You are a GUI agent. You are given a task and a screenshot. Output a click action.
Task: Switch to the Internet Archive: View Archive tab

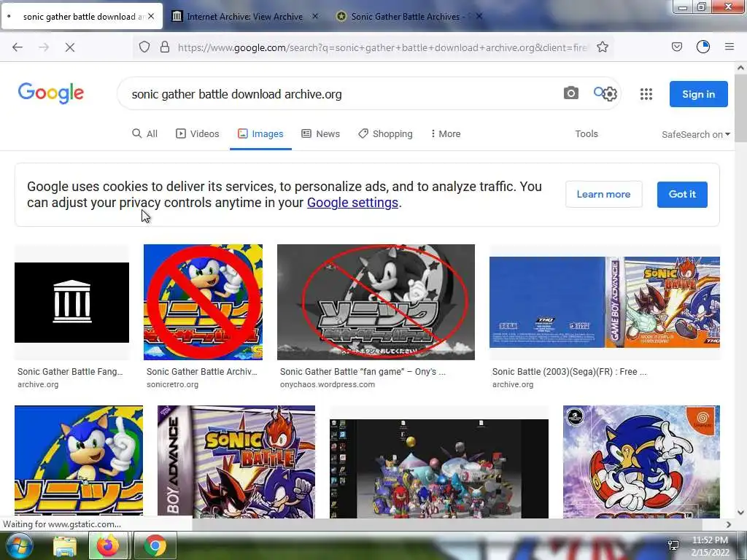click(244, 16)
